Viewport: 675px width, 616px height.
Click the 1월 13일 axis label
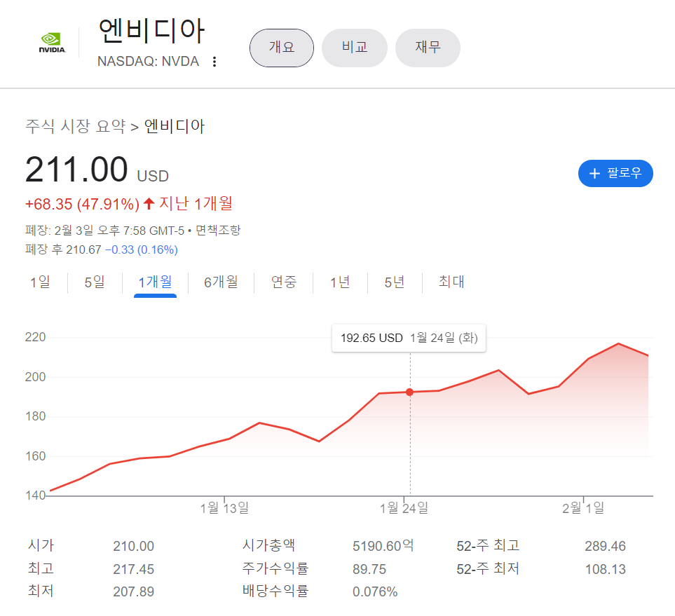click(x=224, y=508)
